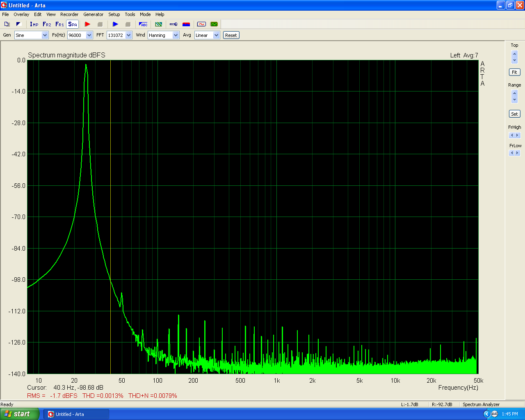Click the black-and-white color scheme icon
This screenshot has height=420, width=525.
click(18, 24)
